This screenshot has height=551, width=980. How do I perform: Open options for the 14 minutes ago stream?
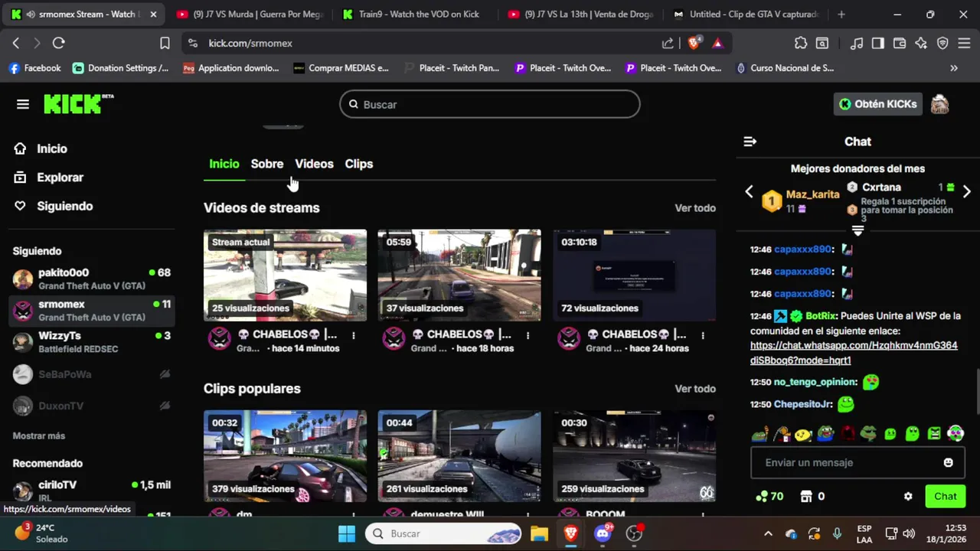[353, 335]
